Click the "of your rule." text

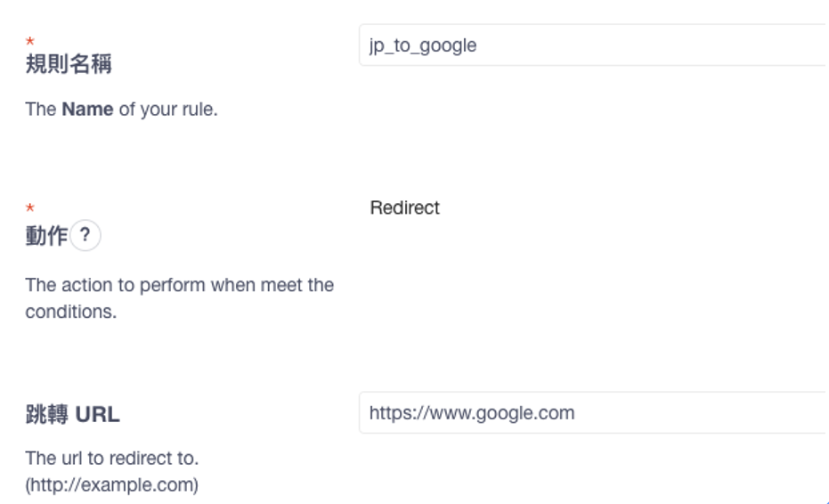[x=168, y=110]
